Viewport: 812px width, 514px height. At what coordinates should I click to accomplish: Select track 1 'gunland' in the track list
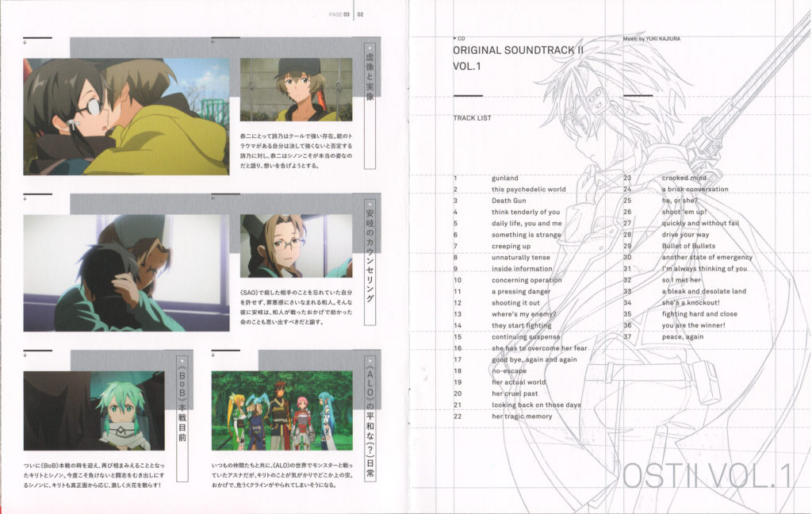click(504, 178)
